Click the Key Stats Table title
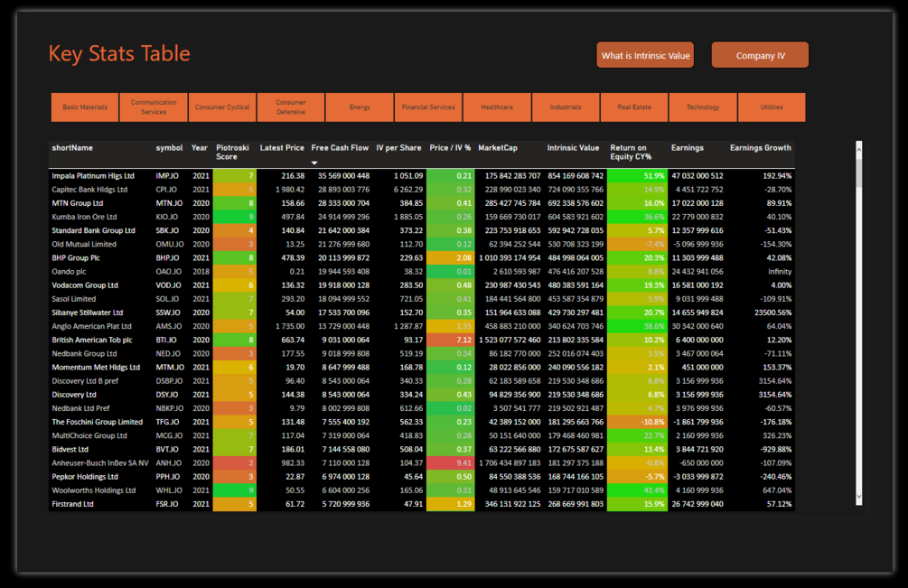Screen dimensions: 908x588 [119, 54]
